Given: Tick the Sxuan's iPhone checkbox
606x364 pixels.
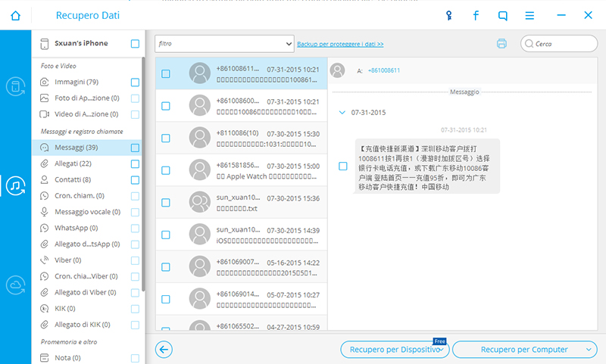Looking at the screenshot, I should (135, 44).
